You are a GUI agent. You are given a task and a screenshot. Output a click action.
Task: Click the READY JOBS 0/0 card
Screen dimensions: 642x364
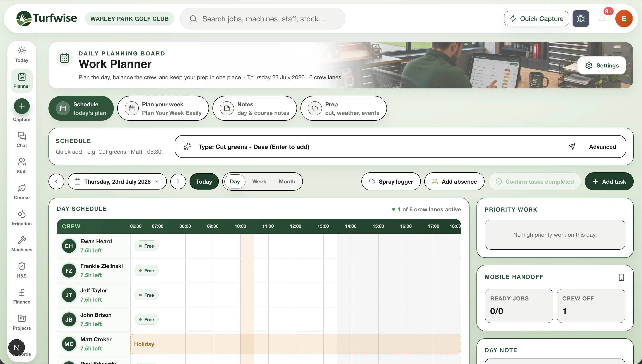(x=519, y=306)
